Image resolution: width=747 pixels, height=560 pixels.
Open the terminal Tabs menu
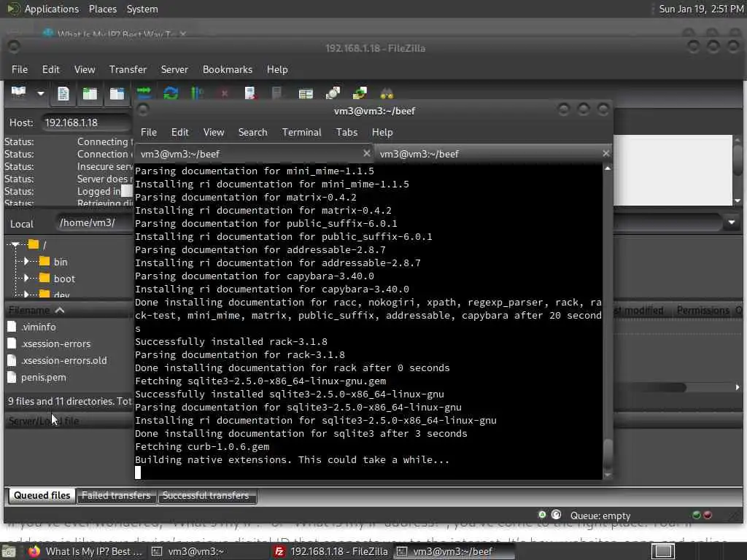pos(347,133)
